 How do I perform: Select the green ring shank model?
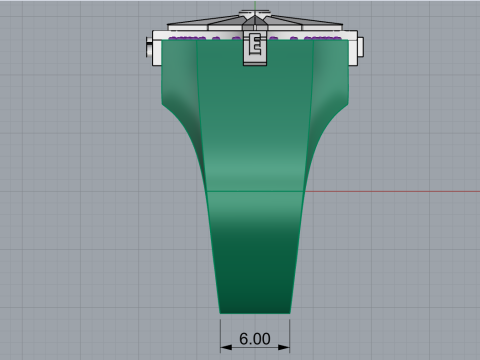[255, 177]
